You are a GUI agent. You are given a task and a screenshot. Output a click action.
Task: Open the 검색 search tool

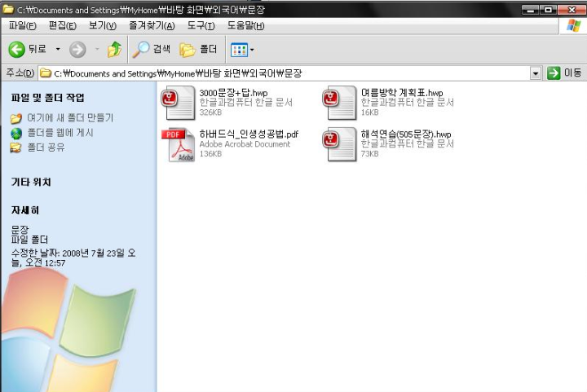click(x=152, y=50)
